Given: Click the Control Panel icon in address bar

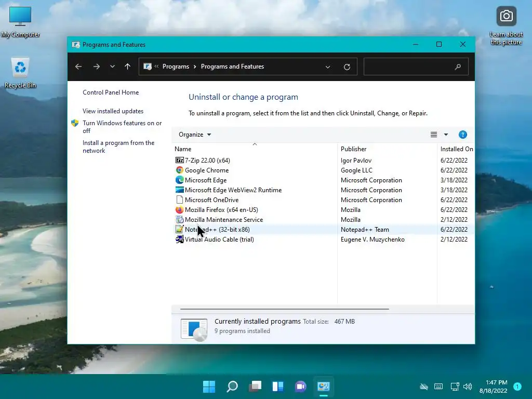Looking at the screenshot, I should click(x=147, y=66).
